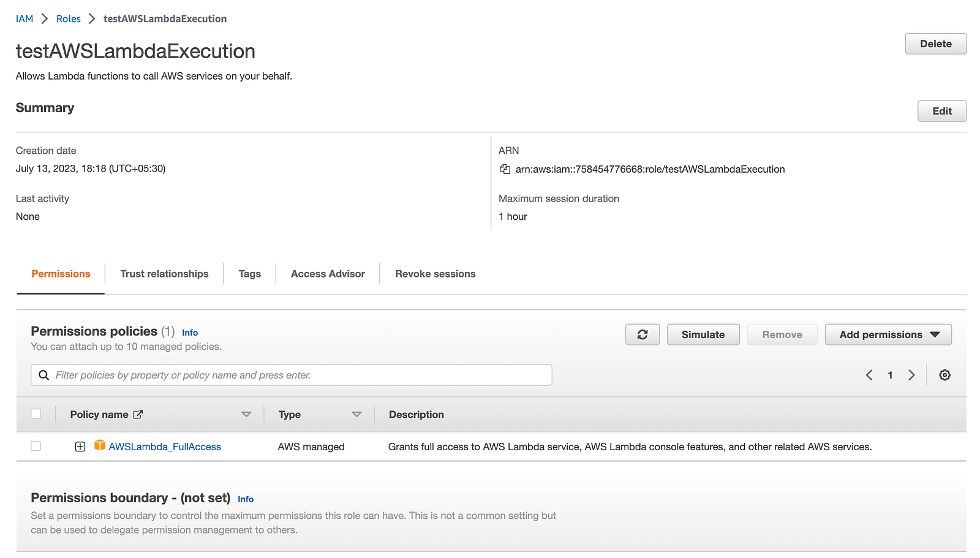Edit the role summary

click(941, 111)
